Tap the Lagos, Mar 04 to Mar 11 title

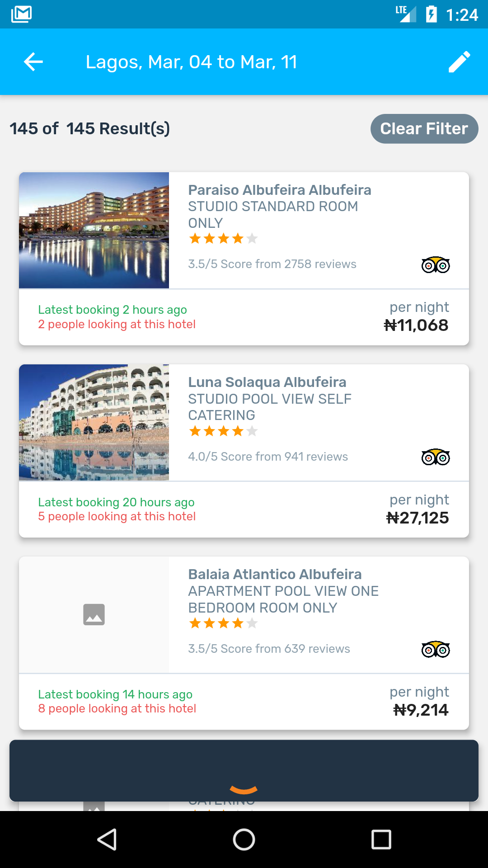click(x=192, y=62)
